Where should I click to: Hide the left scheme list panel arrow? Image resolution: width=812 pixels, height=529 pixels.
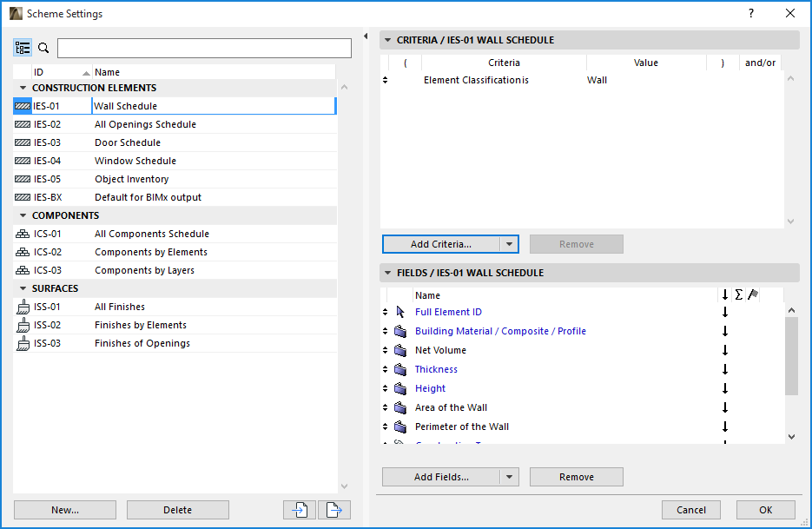tap(366, 36)
